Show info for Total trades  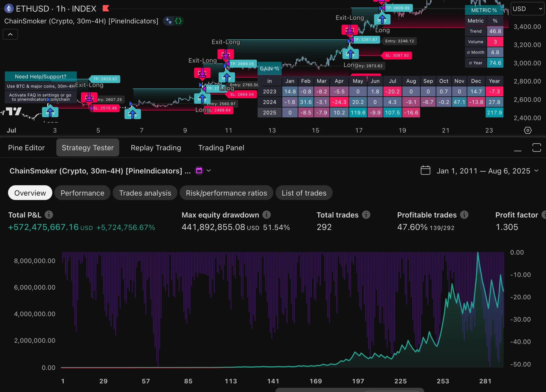(366, 215)
